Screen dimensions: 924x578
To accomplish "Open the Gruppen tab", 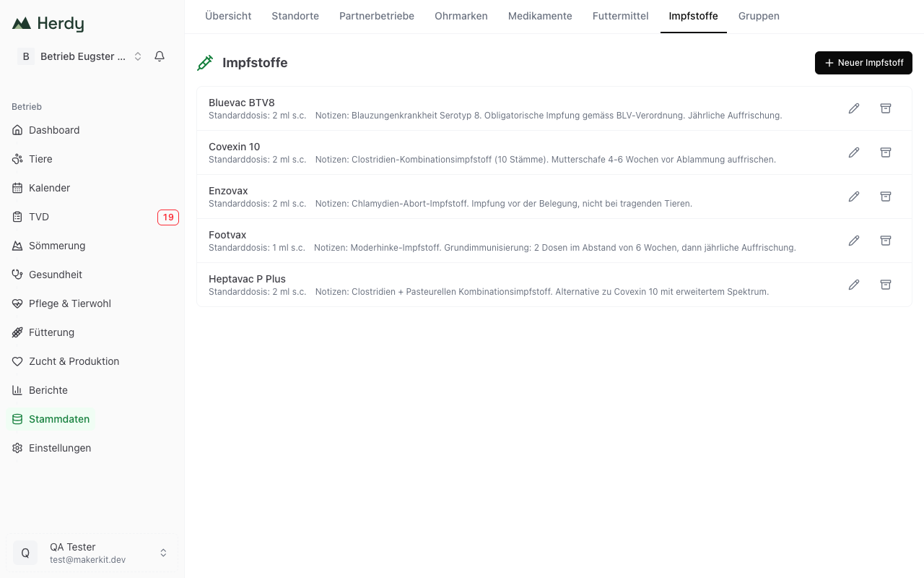I will click(x=759, y=16).
